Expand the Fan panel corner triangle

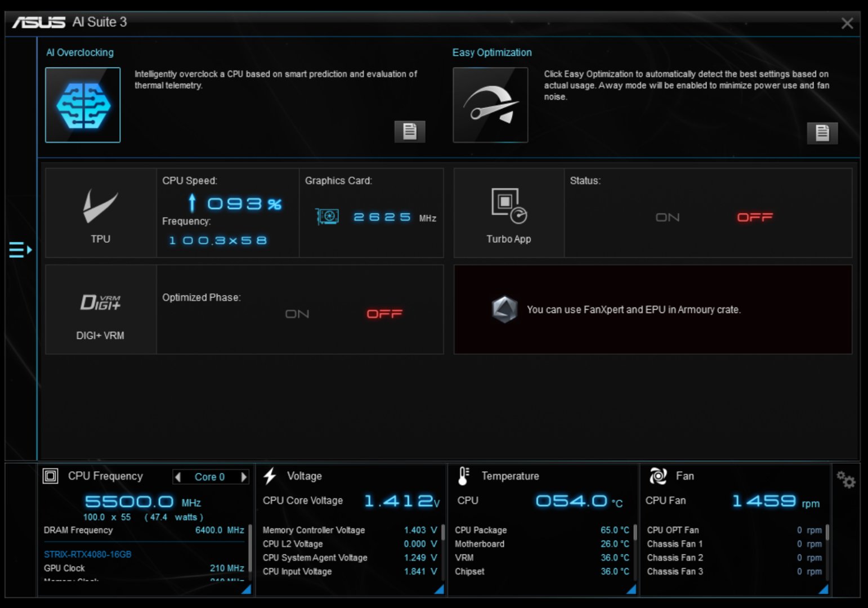(x=823, y=589)
